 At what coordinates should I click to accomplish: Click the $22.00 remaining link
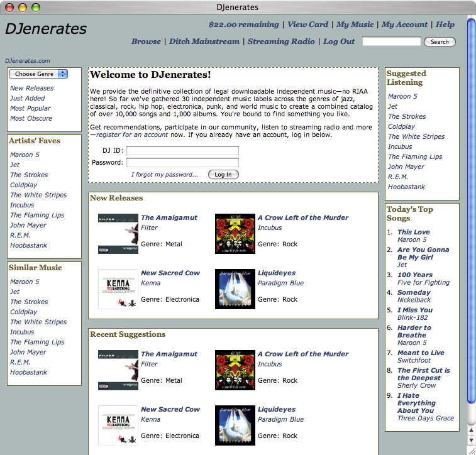coord(244,25)
